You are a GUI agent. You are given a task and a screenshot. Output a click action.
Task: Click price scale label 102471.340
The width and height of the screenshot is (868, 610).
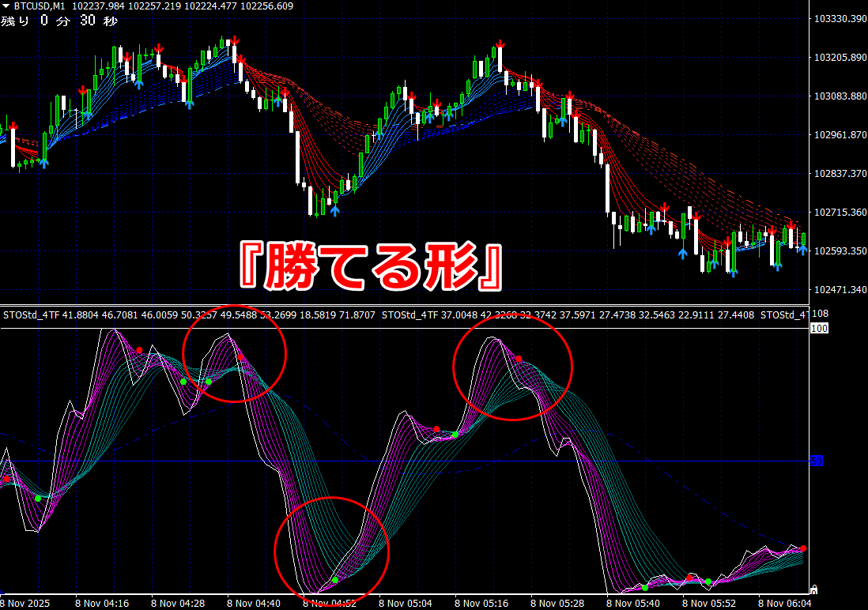pos(840,289)
